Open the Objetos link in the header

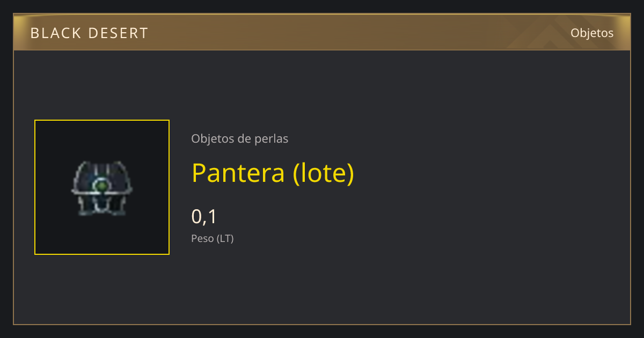(592, 33)
